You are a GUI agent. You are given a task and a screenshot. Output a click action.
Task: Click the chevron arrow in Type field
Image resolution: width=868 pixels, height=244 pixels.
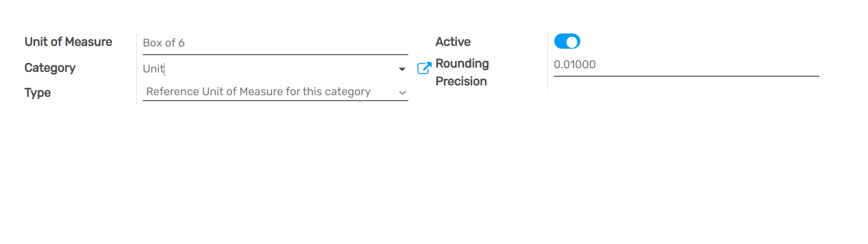(x=402, y=93)
